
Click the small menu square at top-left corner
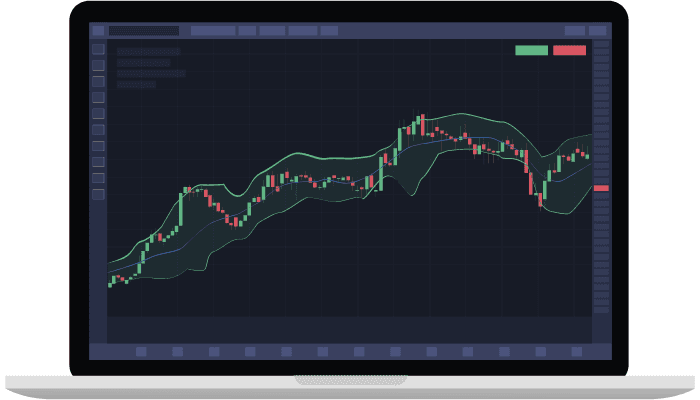click(97, 31)
